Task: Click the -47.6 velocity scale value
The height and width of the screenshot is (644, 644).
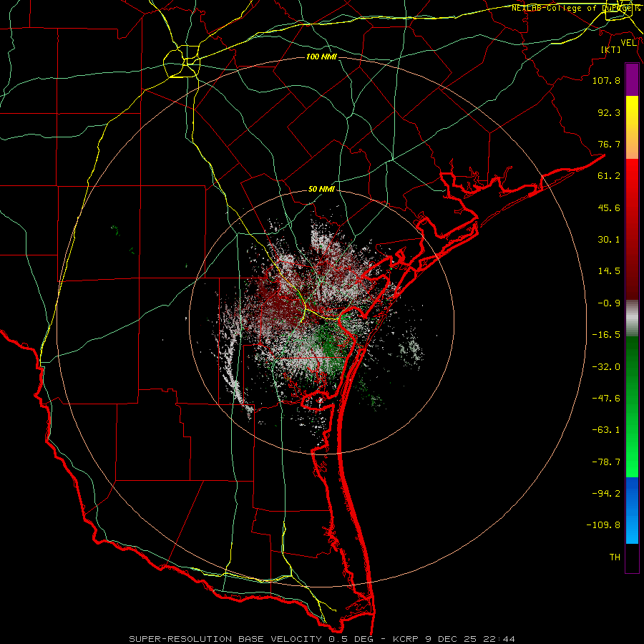Action: point(606,399)
